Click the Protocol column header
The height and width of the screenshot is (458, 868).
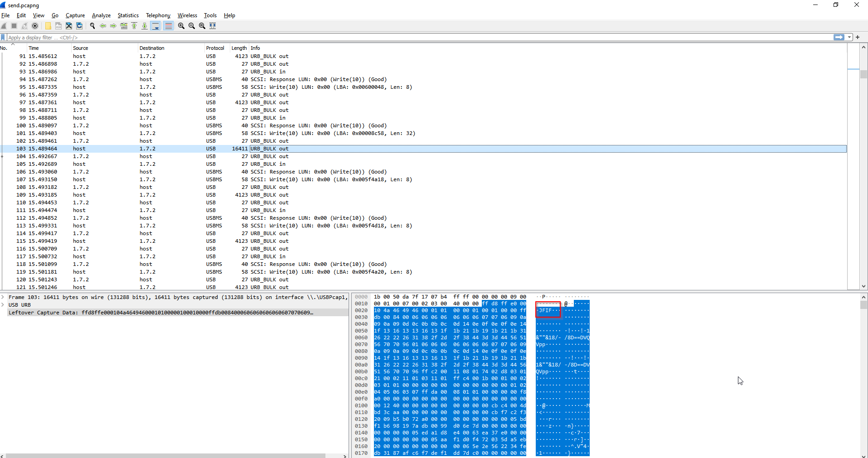click(215, 48)
